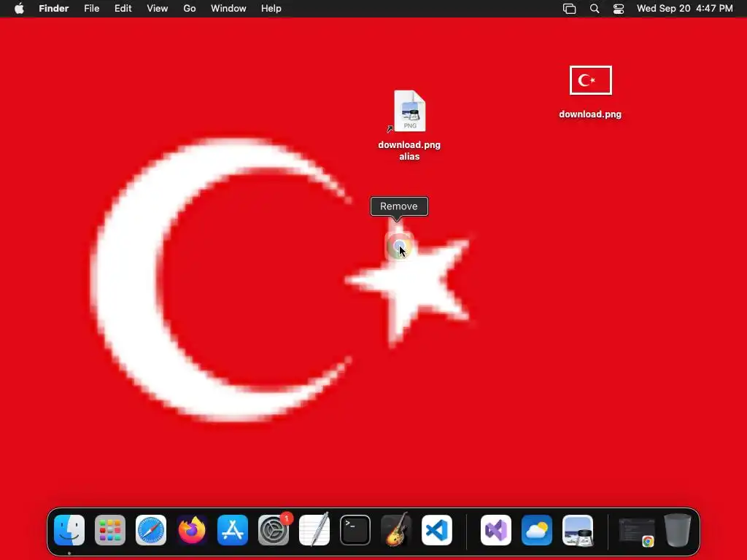The width and height of the screenshot is (747, 560).
Task: Click the 'download.png' label under the flag thumbnail
Action: pos(590,114)
